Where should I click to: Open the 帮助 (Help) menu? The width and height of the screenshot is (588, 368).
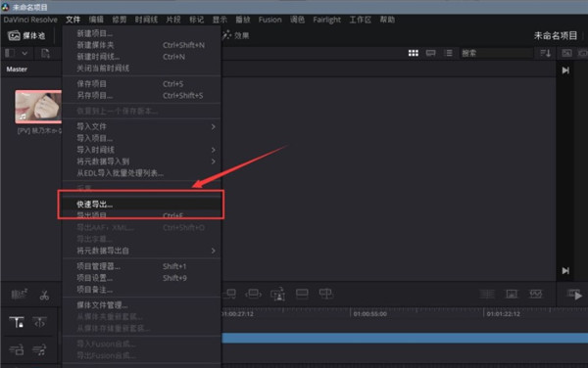[387, 20]
